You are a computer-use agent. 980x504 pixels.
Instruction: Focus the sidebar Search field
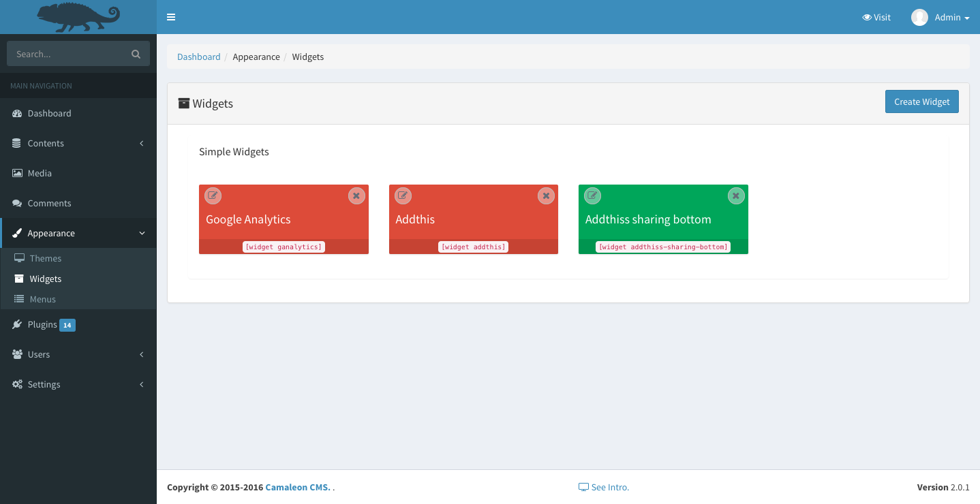[68, 54]
